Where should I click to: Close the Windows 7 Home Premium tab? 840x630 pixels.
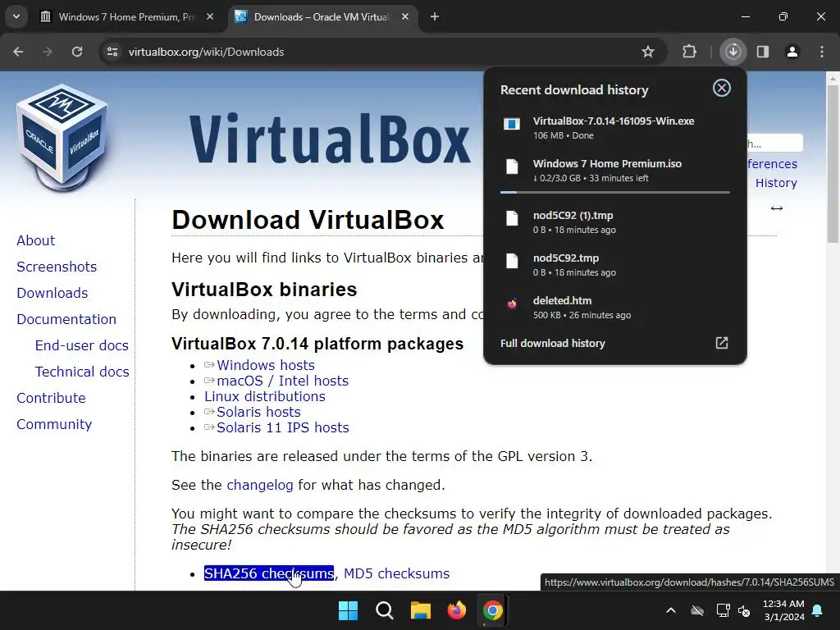point(210,16)
